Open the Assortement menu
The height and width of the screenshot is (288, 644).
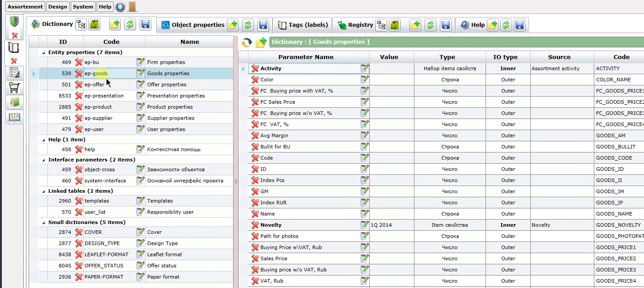pyautogui.click(x=26, y=7)
